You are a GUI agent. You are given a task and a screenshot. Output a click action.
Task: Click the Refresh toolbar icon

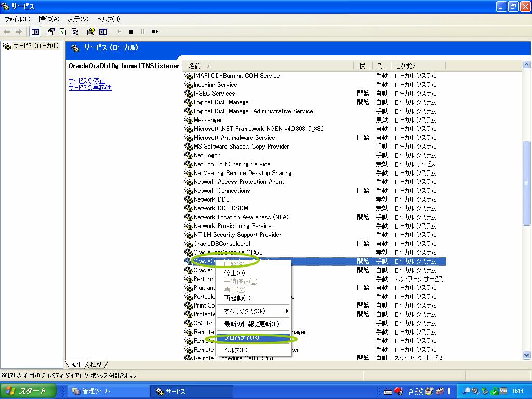[x=63, y=32]
